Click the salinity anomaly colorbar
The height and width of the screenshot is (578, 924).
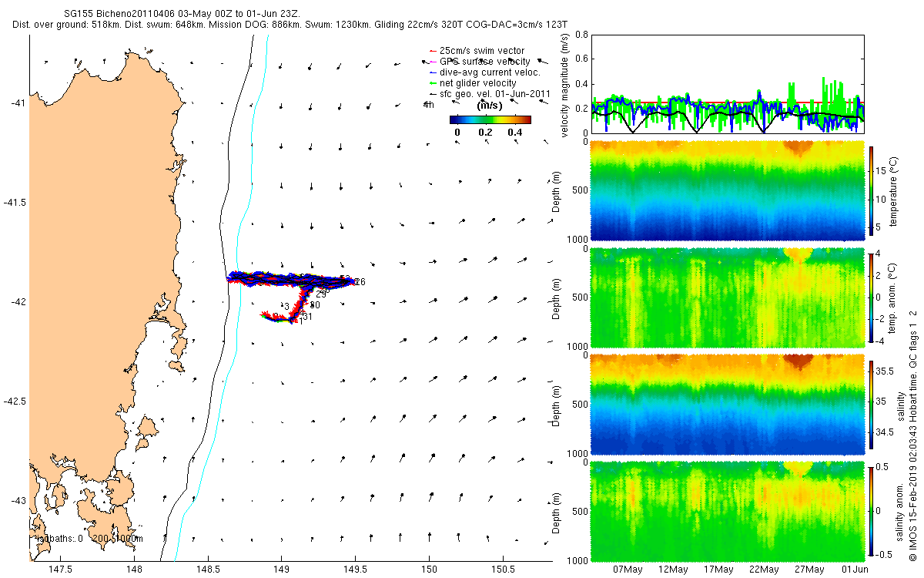click(871, 511)
